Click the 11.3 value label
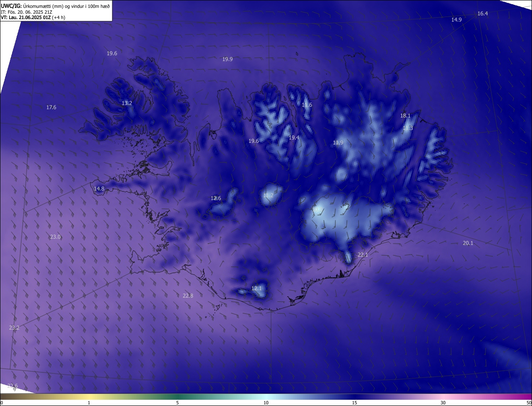 408,128
